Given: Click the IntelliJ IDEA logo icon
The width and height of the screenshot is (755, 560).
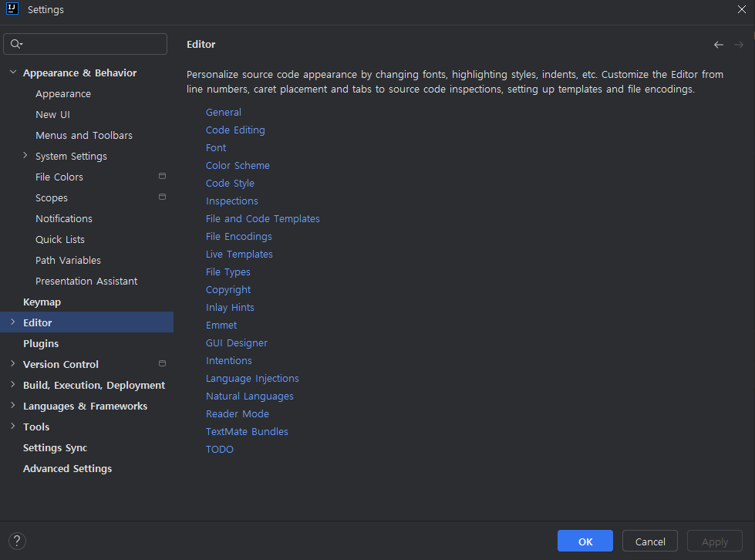Looking at the screenshot, I should (x=12, y=9).
